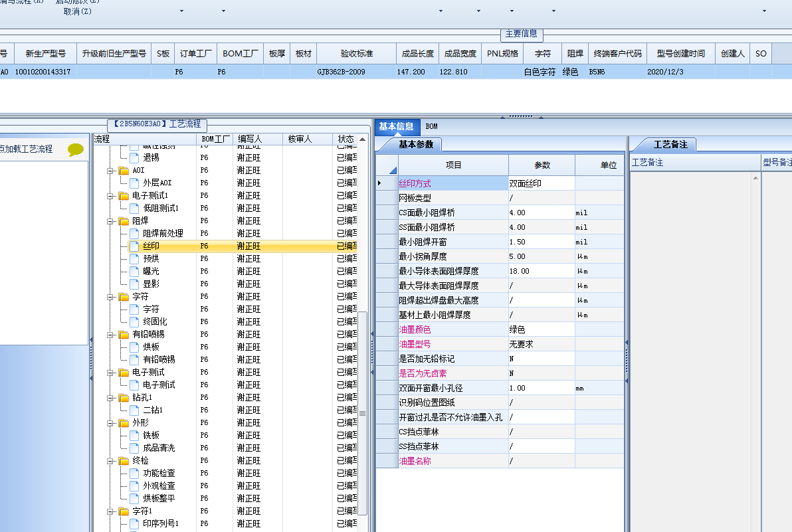Collapse the 阻焊 tree node
The image size is (792, 532).
pyautogui.click(x=110, y=221)
